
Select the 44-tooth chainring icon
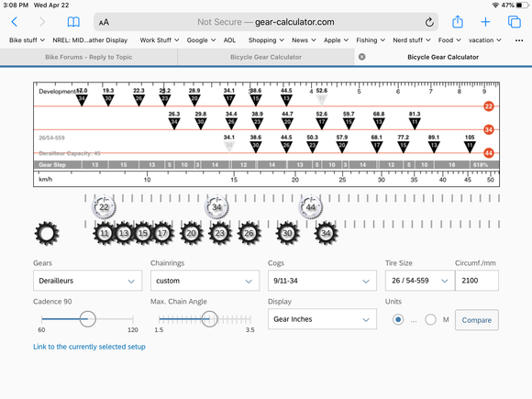point(310,207)
